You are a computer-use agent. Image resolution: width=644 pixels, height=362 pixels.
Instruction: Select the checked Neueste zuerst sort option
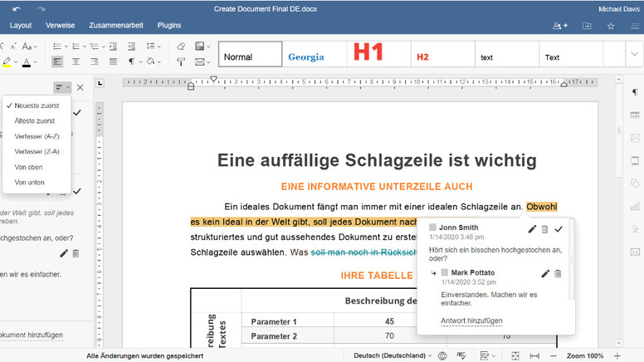point(37,105)
